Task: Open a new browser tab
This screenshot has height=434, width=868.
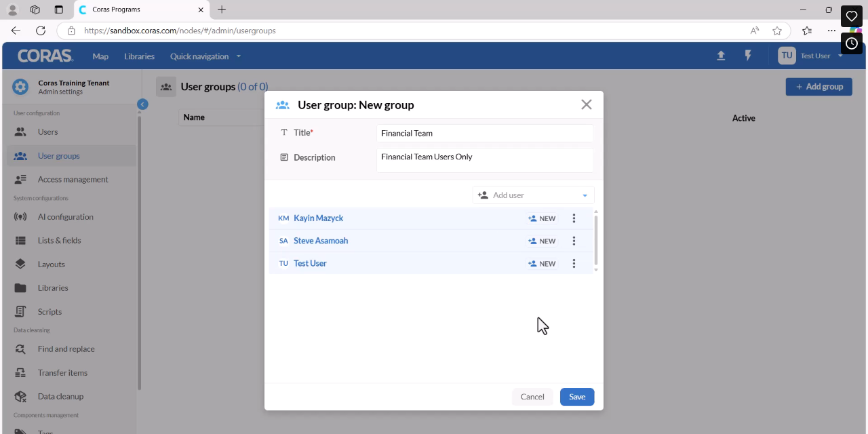Action: tap(222, 9)
